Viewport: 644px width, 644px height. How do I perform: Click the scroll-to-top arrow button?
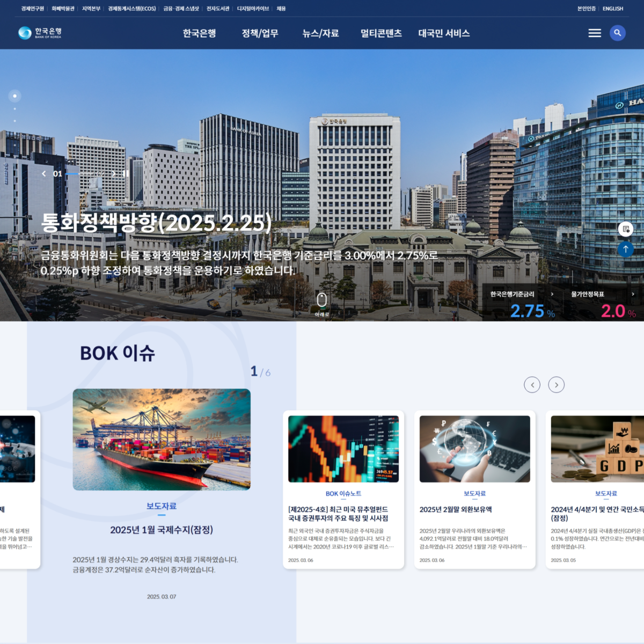point(625,249)
